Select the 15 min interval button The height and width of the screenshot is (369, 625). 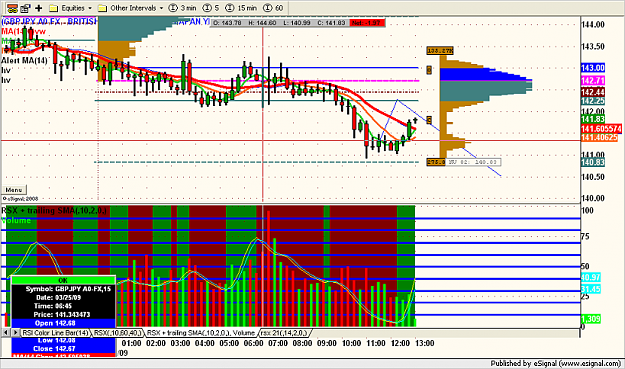click(241, 8)
